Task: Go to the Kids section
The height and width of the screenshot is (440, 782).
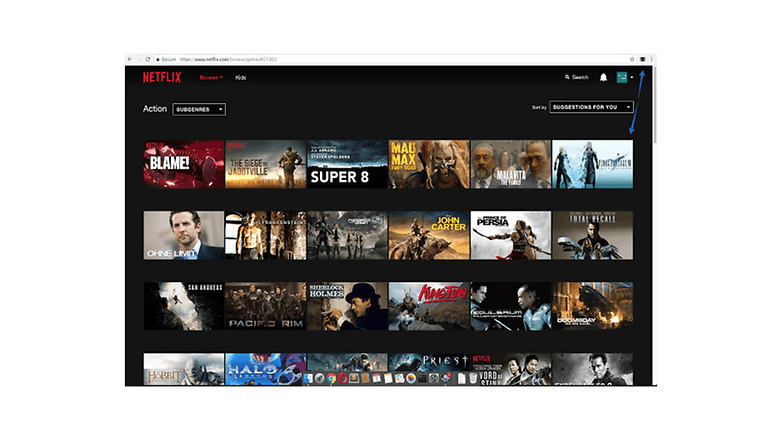Action: [241, 78]
